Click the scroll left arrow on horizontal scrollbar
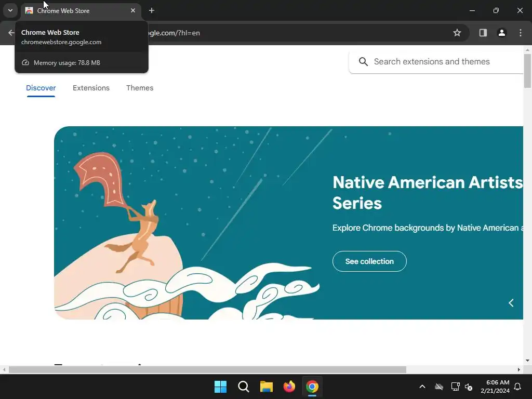532x399 pixels. point(4,369)
